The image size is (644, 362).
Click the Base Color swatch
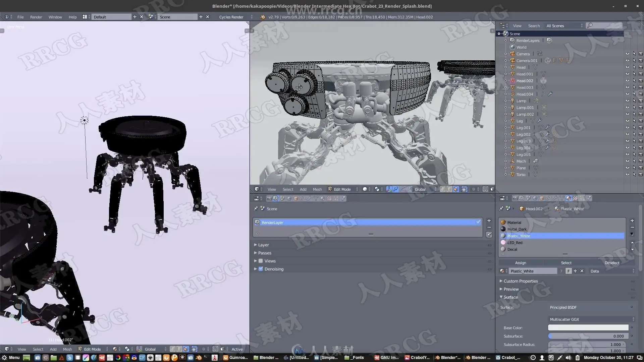588,327
